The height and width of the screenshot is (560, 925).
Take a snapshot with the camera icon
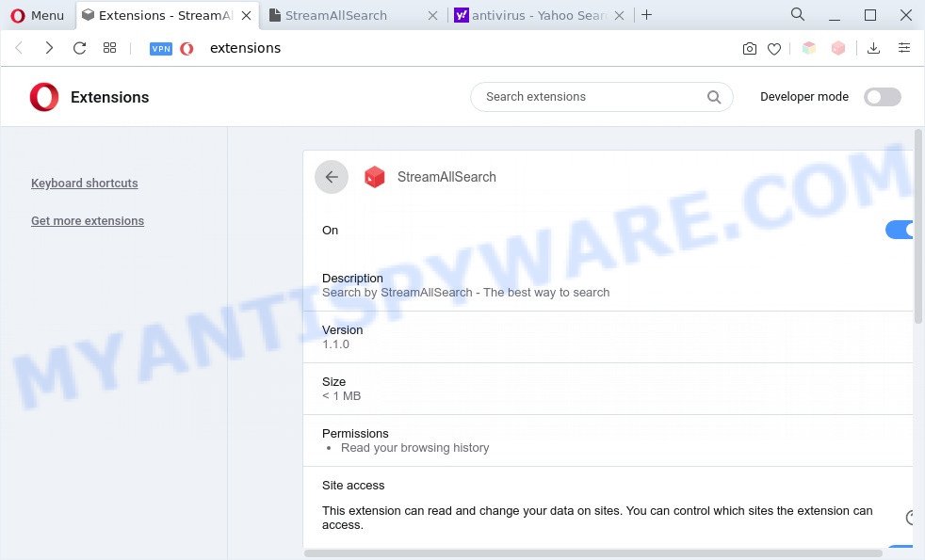749,48
